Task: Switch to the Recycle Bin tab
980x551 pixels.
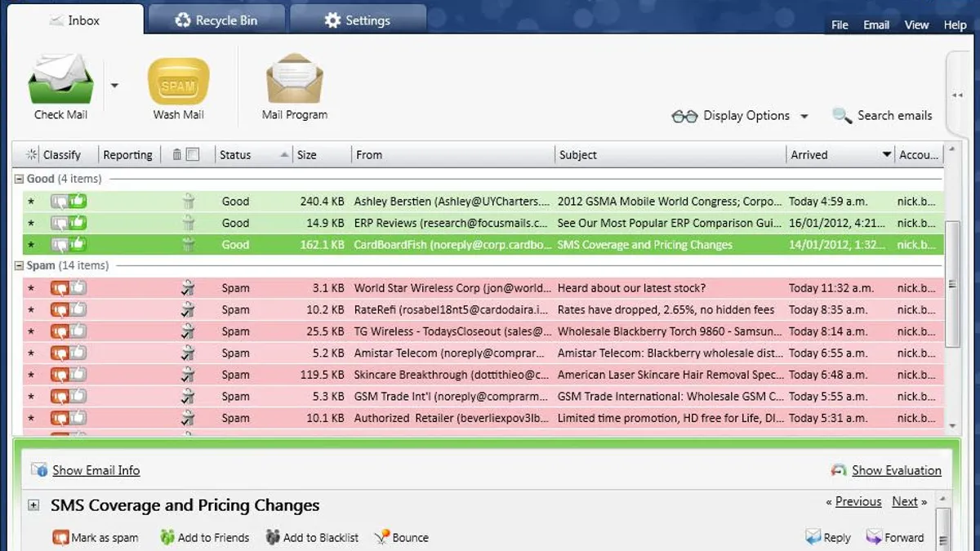Action: (x=216, y=17)
